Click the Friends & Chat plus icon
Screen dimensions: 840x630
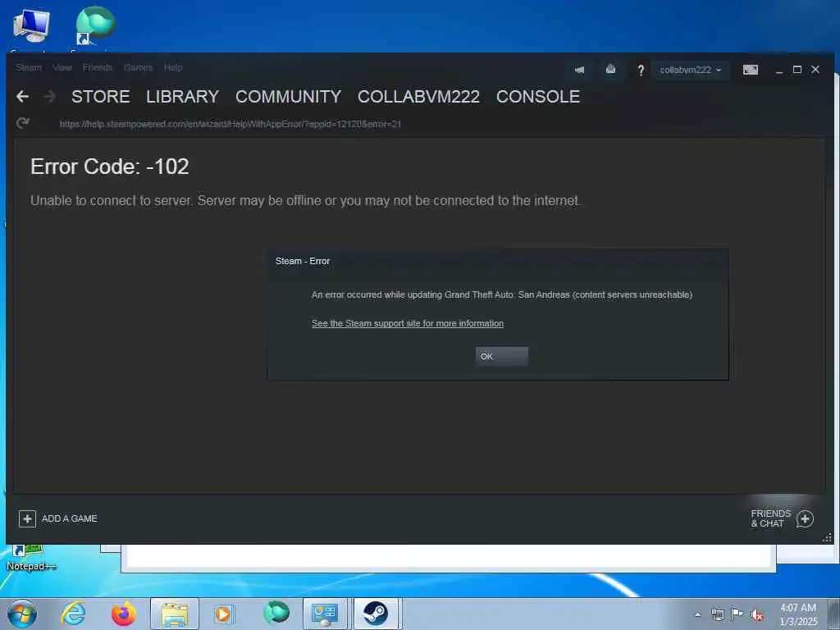pyautogui.click(x=806, y=518)
